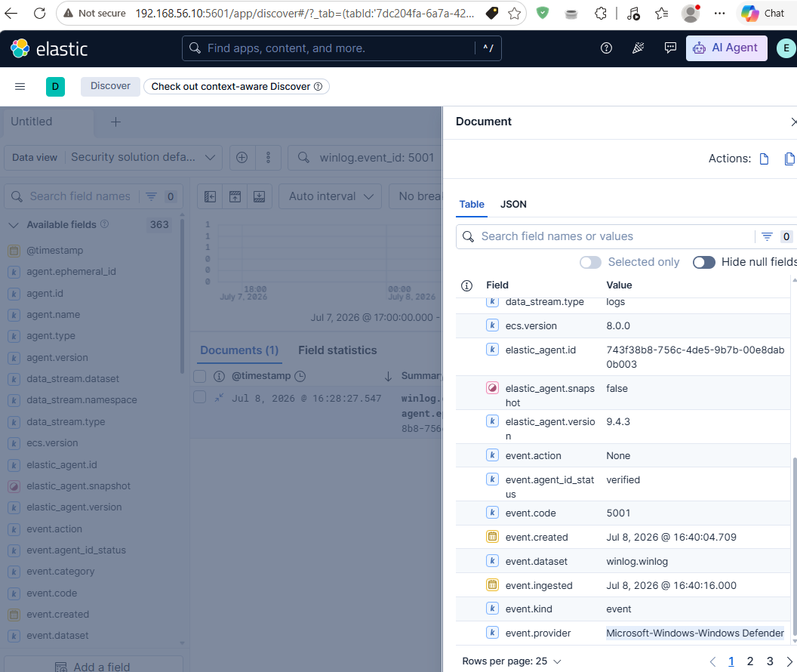Toggle the hamburger navigation menu
Image resolution: width=797 pixels, height=672 pixels.
[x=20, y=86]
